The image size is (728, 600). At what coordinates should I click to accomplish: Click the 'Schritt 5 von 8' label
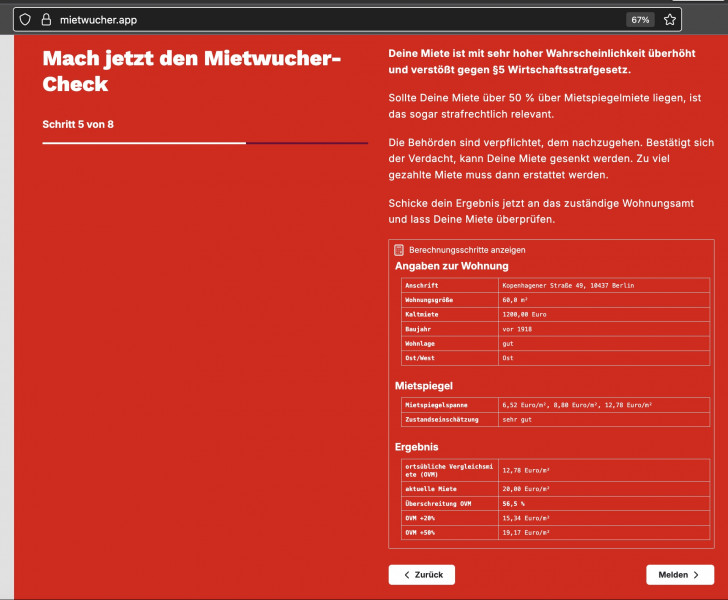point(78,124)
